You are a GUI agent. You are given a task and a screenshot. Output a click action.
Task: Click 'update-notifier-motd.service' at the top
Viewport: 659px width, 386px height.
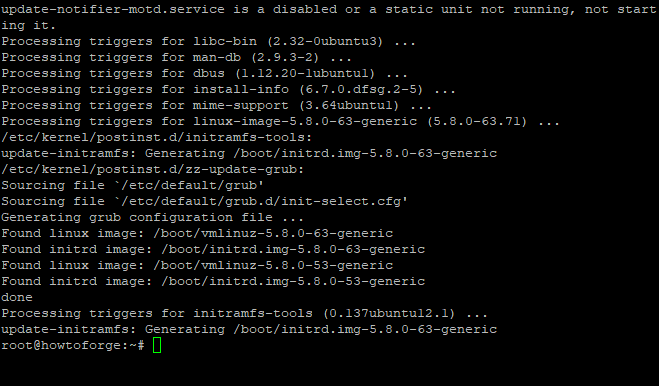click(113, 9)
